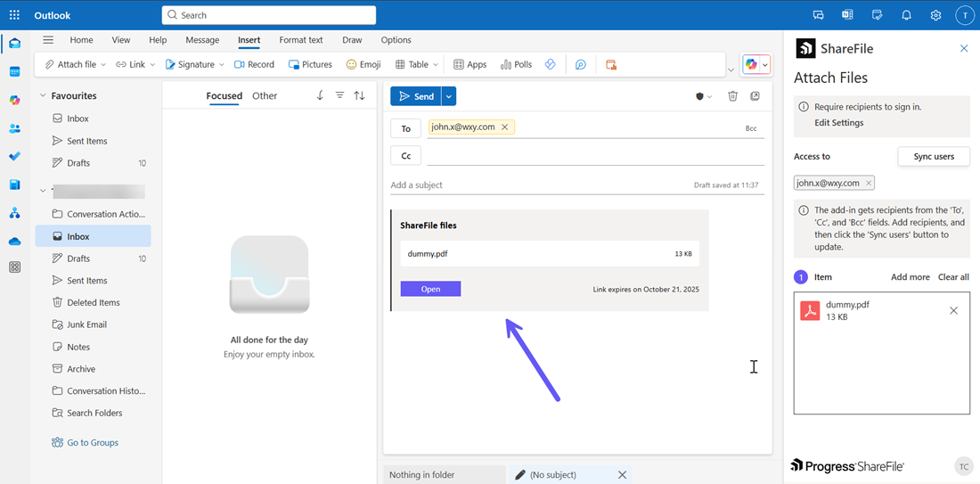
Task: Open the app launcher waffle icon
Action: [x=14, y=15]
